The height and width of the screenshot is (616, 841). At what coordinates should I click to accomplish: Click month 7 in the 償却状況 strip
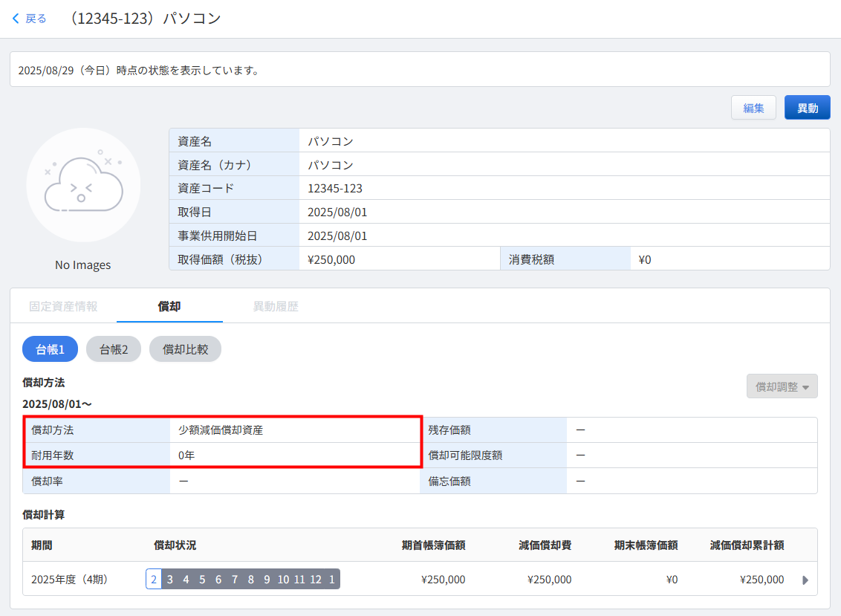pyautogui.click(x=235, y=580)
